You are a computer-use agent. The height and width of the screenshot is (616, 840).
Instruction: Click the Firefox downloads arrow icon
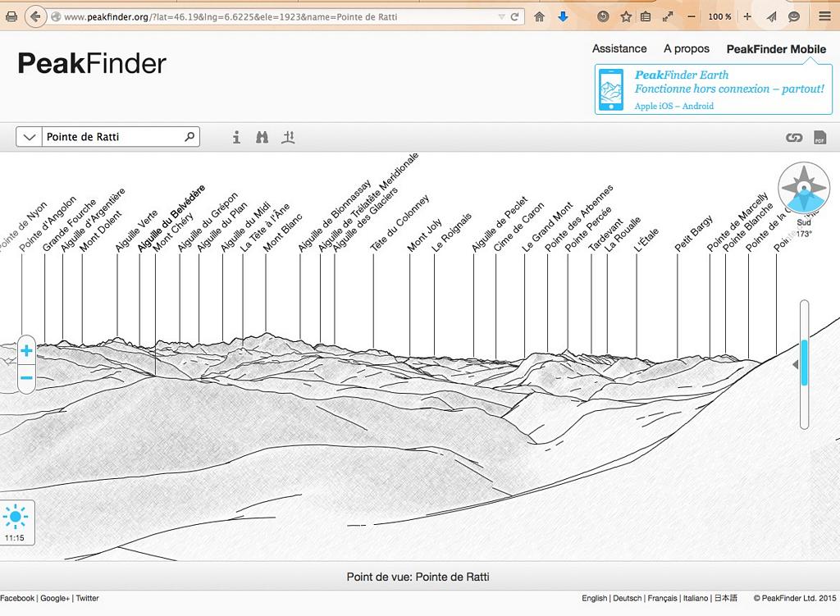[x=563, y=16]
